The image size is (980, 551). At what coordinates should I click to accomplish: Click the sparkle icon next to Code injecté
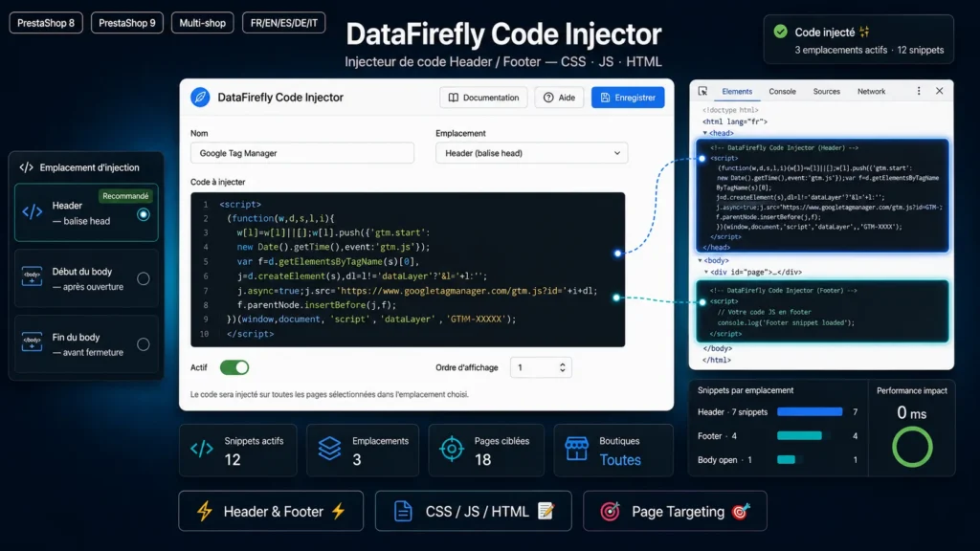point(864,32)
